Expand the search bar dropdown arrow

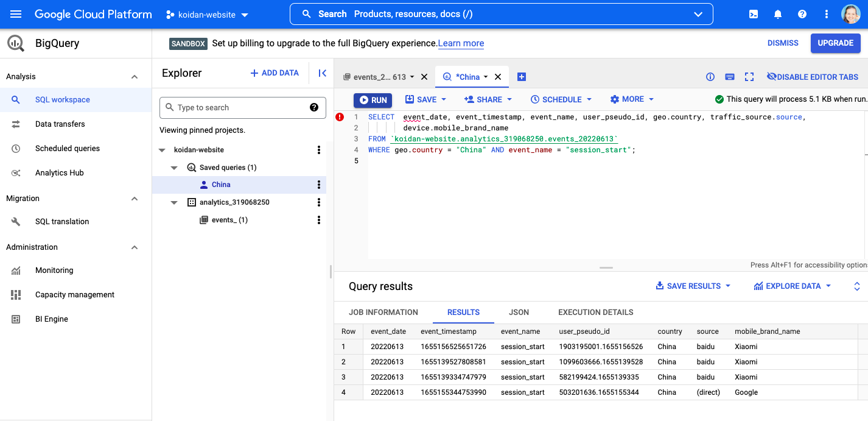pyautogui.click(x=698, y=14)
